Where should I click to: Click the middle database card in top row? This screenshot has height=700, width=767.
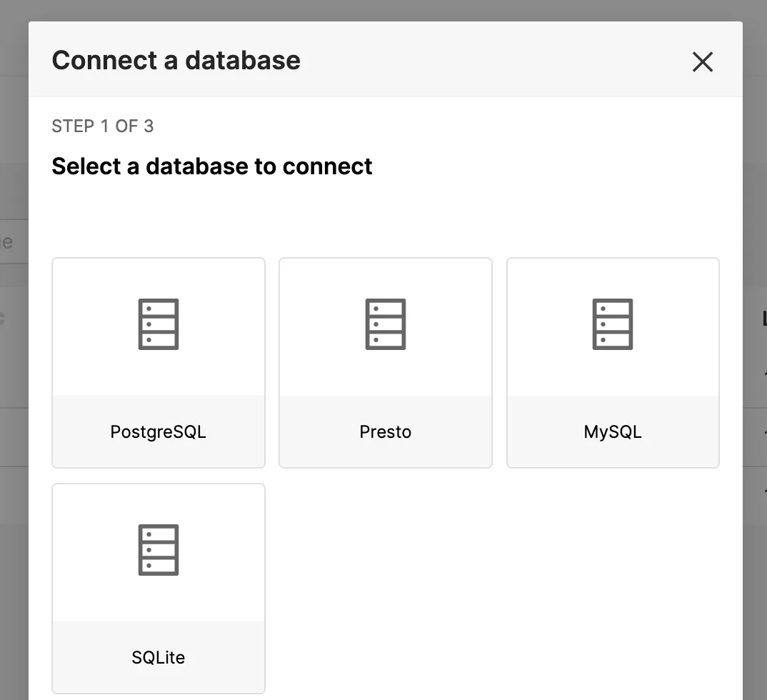click(x=385, y=362)
